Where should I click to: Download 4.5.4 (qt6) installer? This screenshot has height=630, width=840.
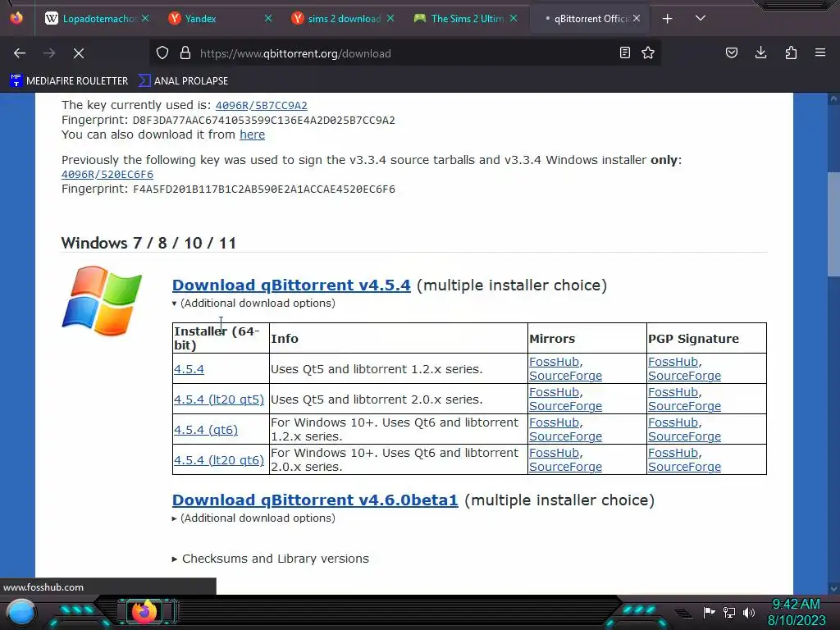tap(206, 430)
